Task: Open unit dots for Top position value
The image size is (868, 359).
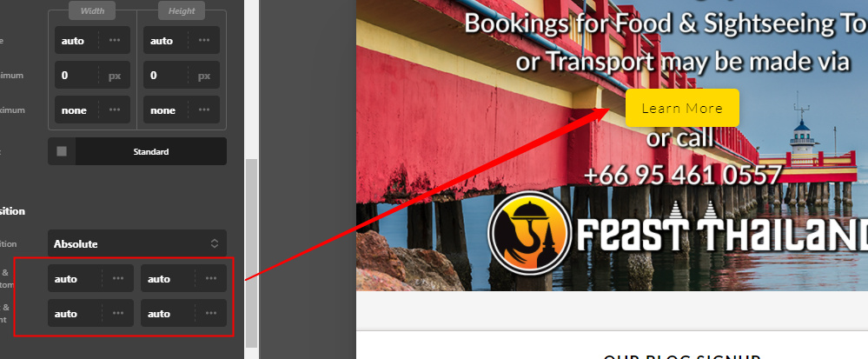Action: pyautogui.click(x=118, y=278)
